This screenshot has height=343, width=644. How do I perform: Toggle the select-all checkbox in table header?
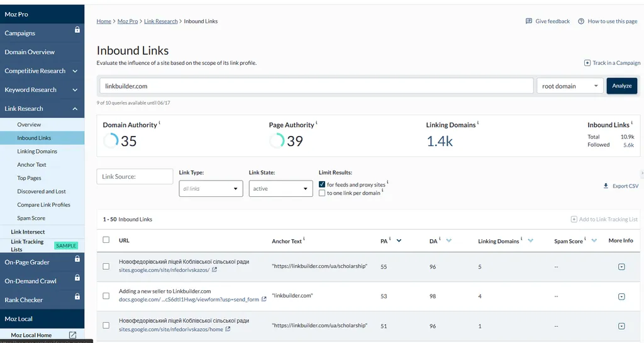(106, 240)
